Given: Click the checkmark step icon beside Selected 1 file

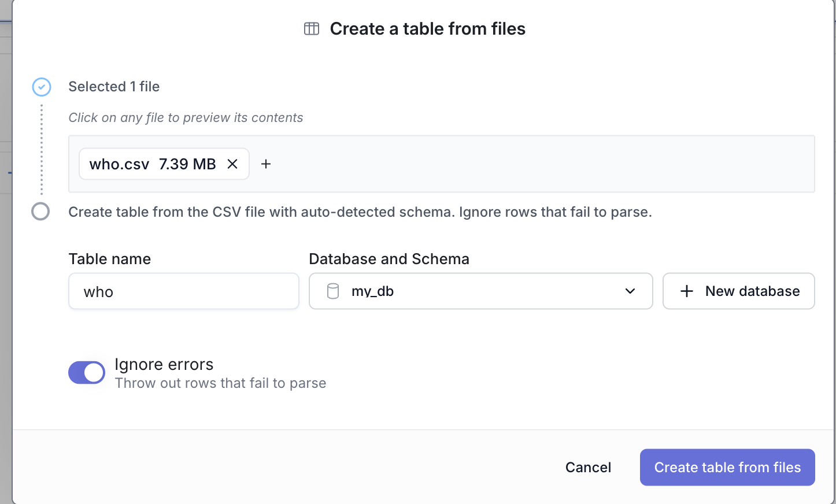Looking at the screenshot, I should [x=42, y=87].
